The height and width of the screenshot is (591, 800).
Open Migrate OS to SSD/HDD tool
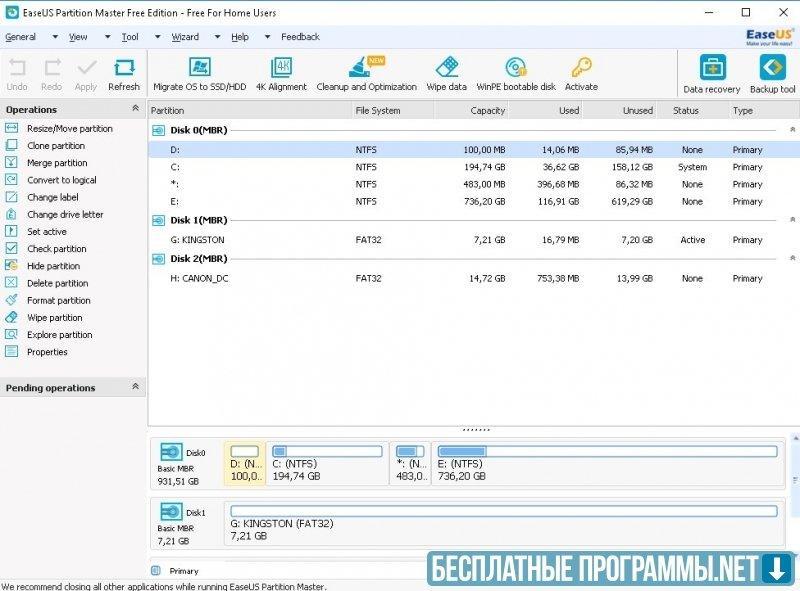199,75
